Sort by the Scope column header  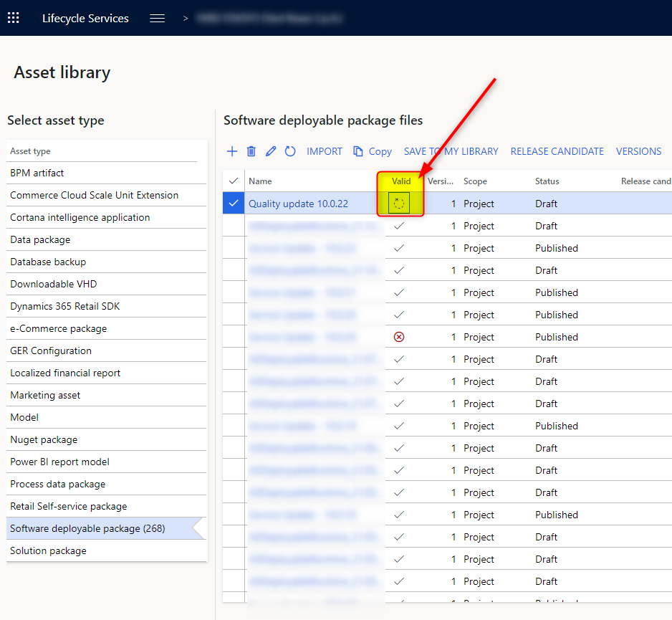(x=475, y=181)
